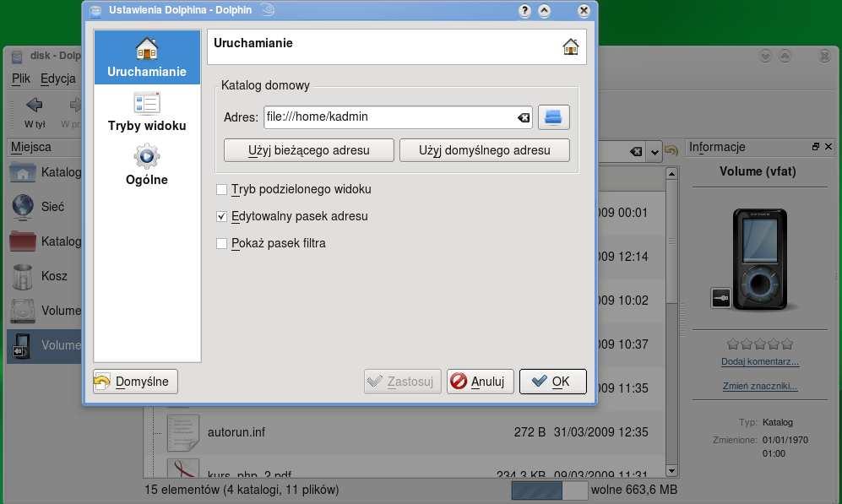Image resolution: width=842 pixels, height=504 pixels.
Task: Open the Ogólne settings page
Action: [147, 165]
